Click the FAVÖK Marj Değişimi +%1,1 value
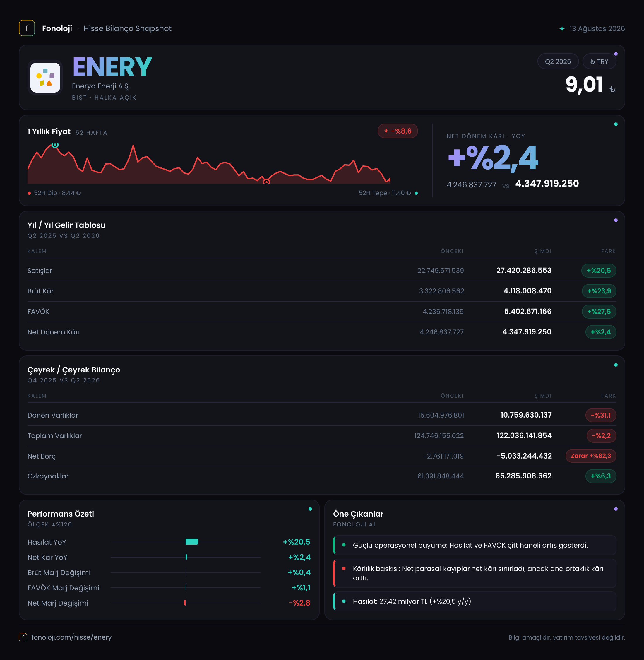 tap(301, 588)
